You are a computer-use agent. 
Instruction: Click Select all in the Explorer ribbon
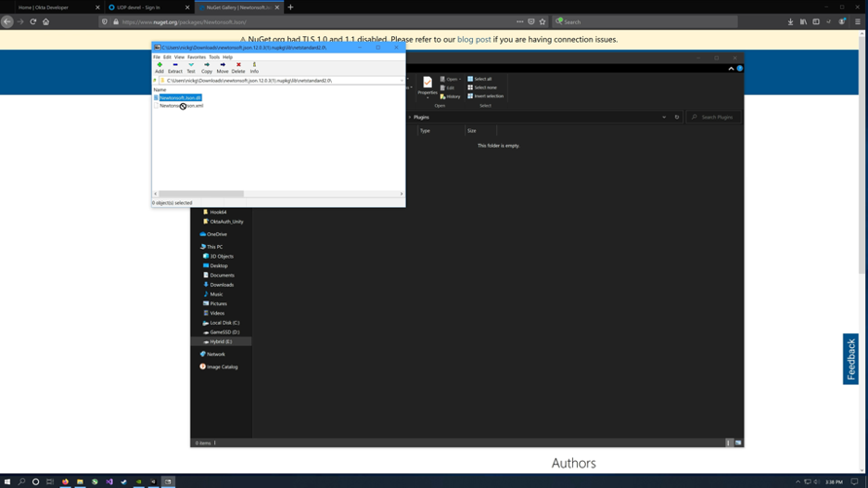(480, 79)
